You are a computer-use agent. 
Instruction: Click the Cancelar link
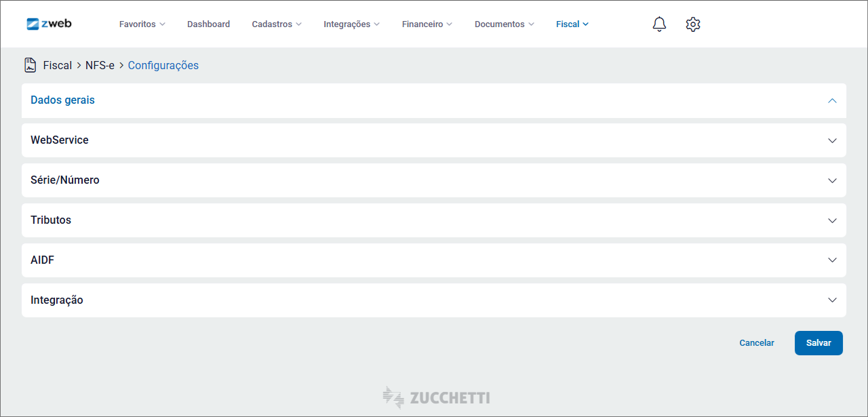pyautogui.click(x=756, y=343)
